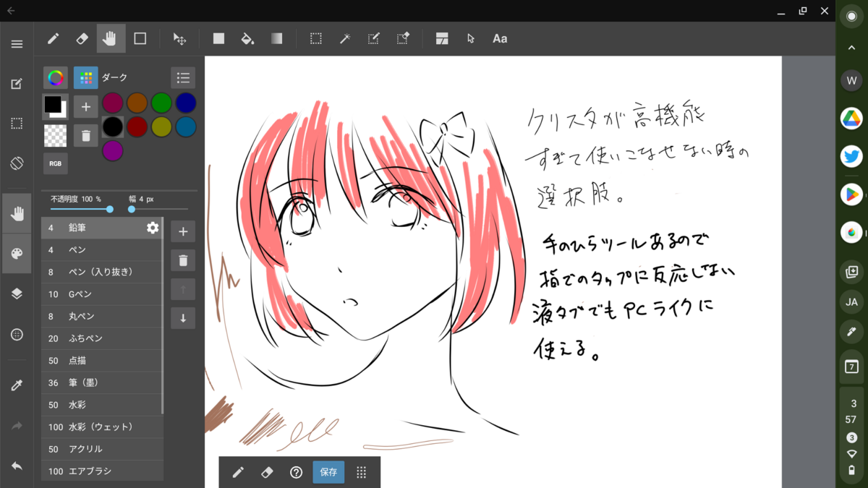The height and width of the screenshot is (488, 868).
Task: Select the 筆（墨） brush
Action: 102,382
